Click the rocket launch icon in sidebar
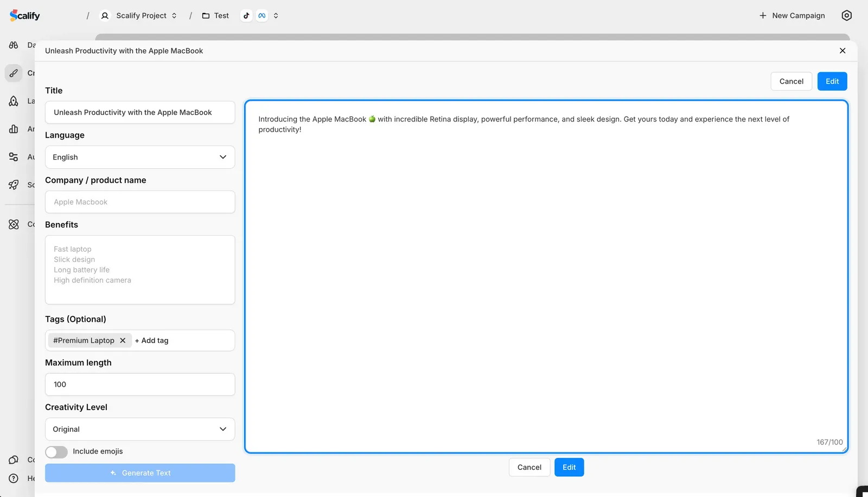Image resolution: width=868 pixels, height=497 pixels. 14,101
